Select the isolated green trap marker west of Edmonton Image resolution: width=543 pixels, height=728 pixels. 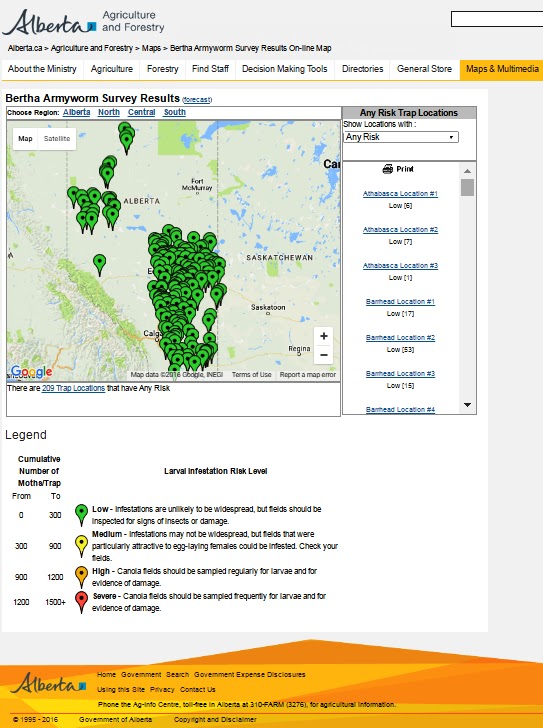pyautogui.click(x=99, y=264)
